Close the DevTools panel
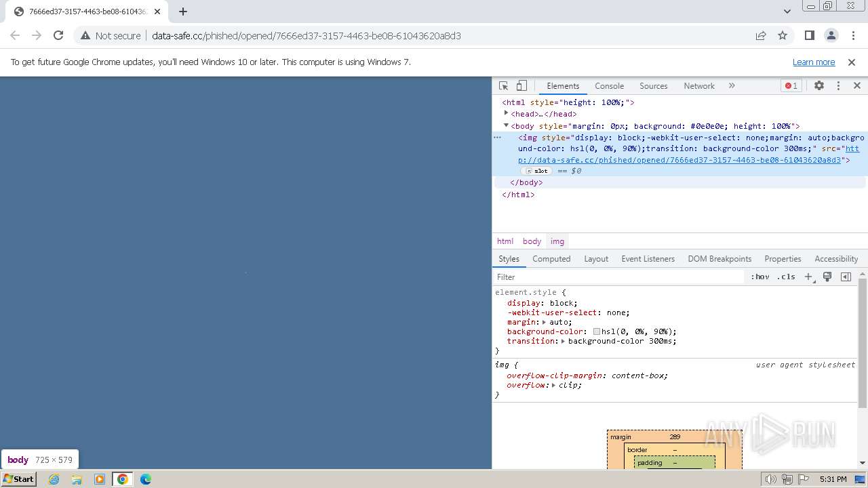The height and width of the screenshot is (488, 868). click(857, 86)
